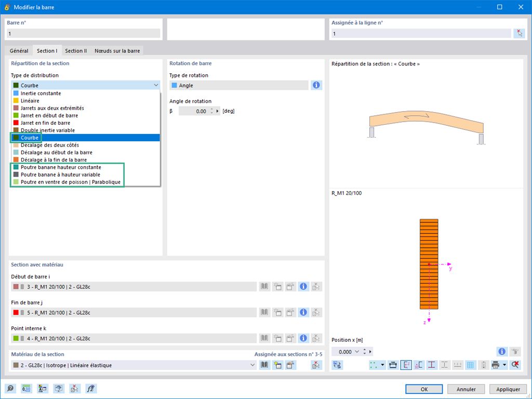Toggle blue grid display icon
Screen dimensions: 532x399
click(470, 365)
